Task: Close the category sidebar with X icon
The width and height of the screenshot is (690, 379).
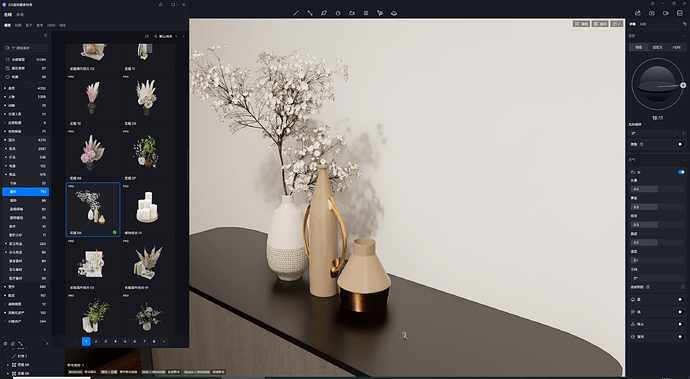Action: point(45,35)
